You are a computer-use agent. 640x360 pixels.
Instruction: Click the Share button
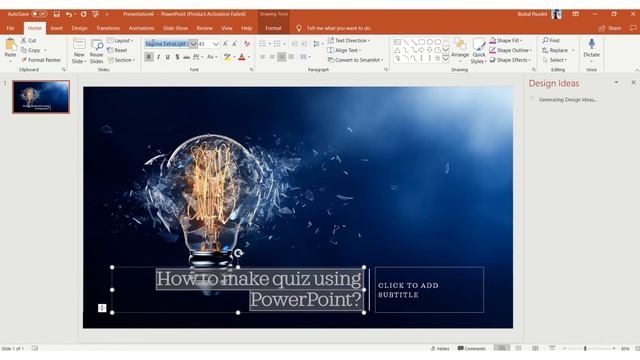coord(610,28)
